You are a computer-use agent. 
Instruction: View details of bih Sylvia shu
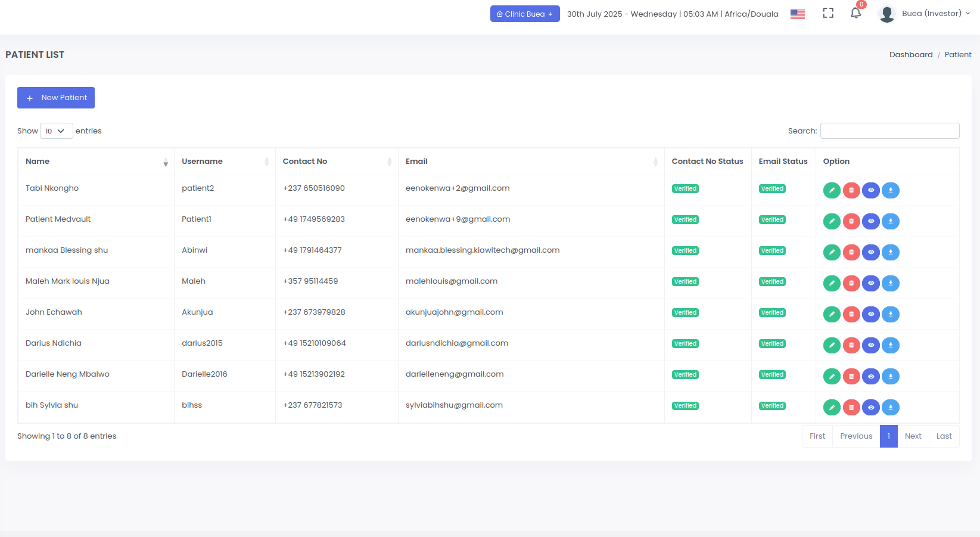pos(871,407)
